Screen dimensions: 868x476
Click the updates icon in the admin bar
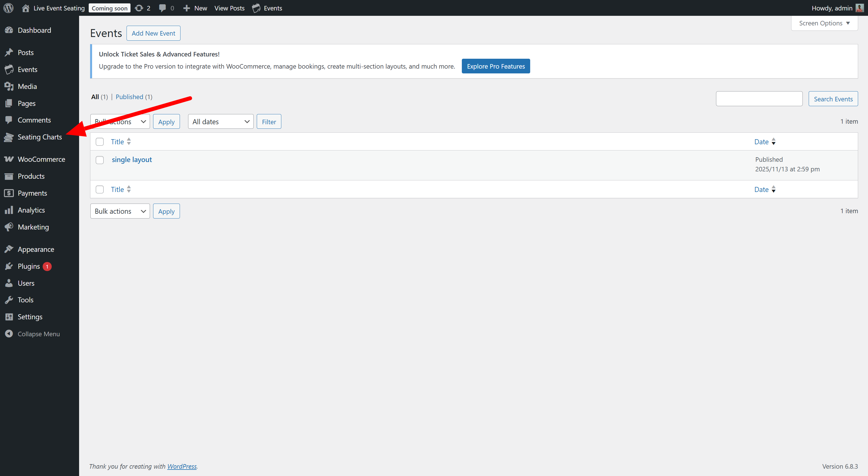pos(139,8)
